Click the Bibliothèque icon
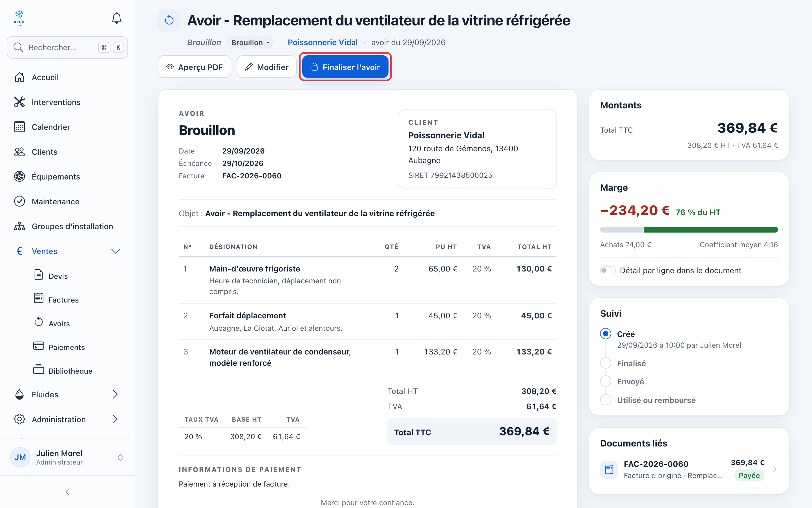Image resolution: width=812 pixels, height=508 pixels. click(39, 369)
